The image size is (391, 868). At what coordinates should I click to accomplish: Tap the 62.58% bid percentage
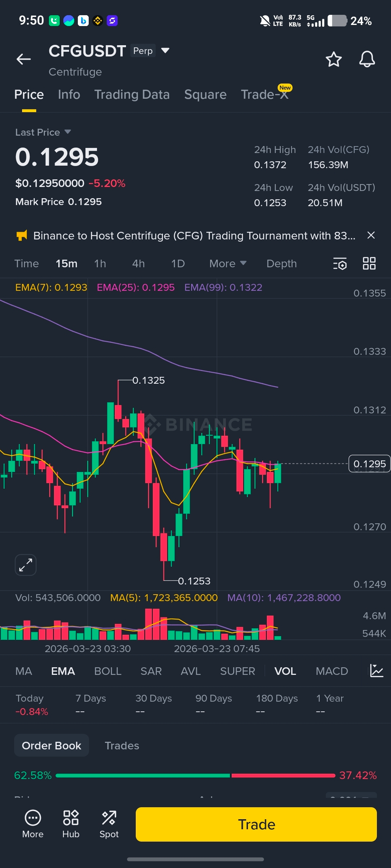(x=33, y=775)
